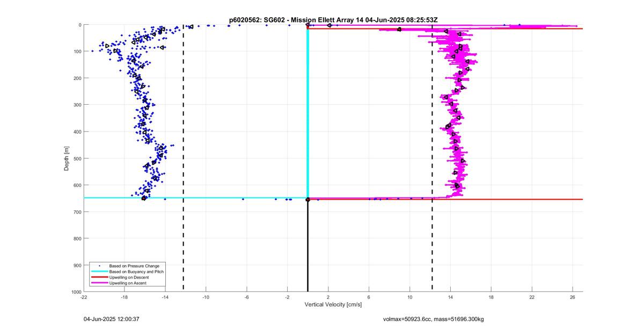Click the depth tick label '600'
Viewport: 644px width, 328px height.
[77, 185]
